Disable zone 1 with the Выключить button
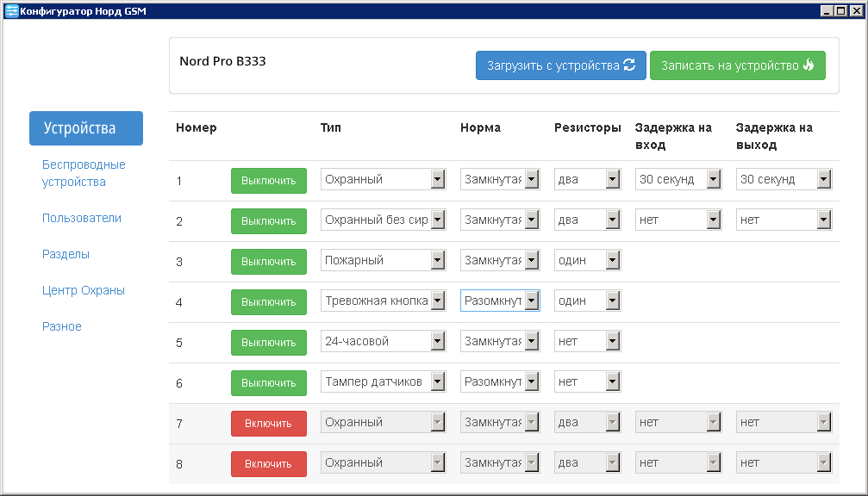The height and width of the screenshot is (496, 868). pyautogui.click(x=268, y=181)
